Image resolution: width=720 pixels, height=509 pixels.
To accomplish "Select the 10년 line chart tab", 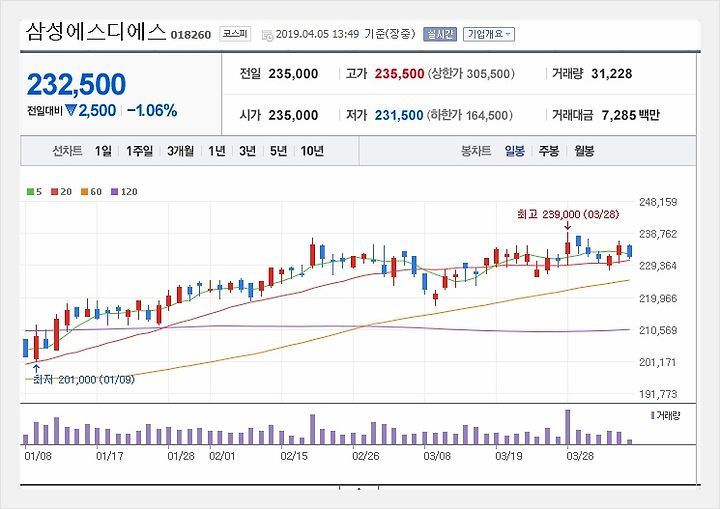I will (312, 151).
